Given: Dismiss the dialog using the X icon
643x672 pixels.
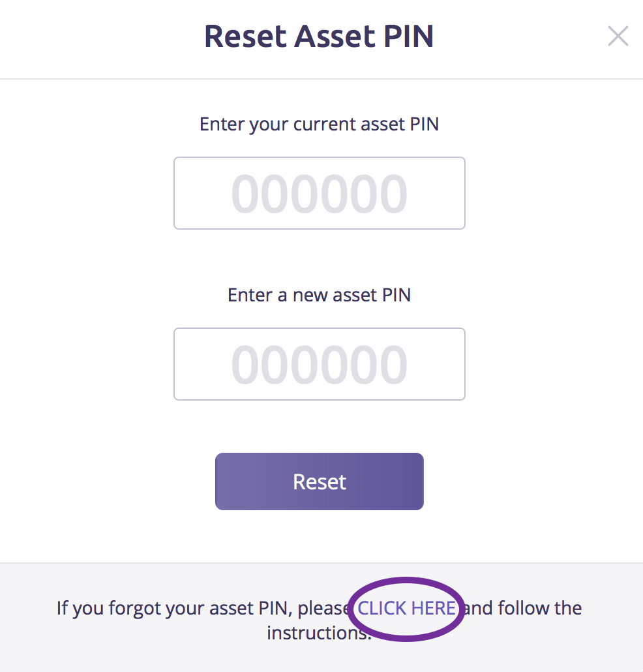Looking at the screenshot, I should (x=618, y=37).
